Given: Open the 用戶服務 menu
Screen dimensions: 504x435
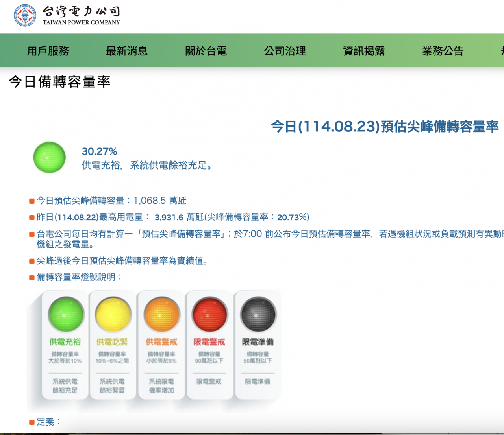Looking at the screenshot, I should click(x=48, y=51).
